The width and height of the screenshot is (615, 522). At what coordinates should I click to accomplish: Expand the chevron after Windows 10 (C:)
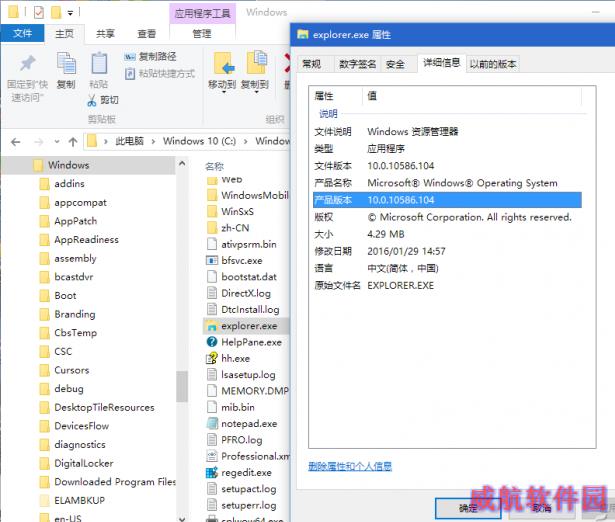click(246, 141)
